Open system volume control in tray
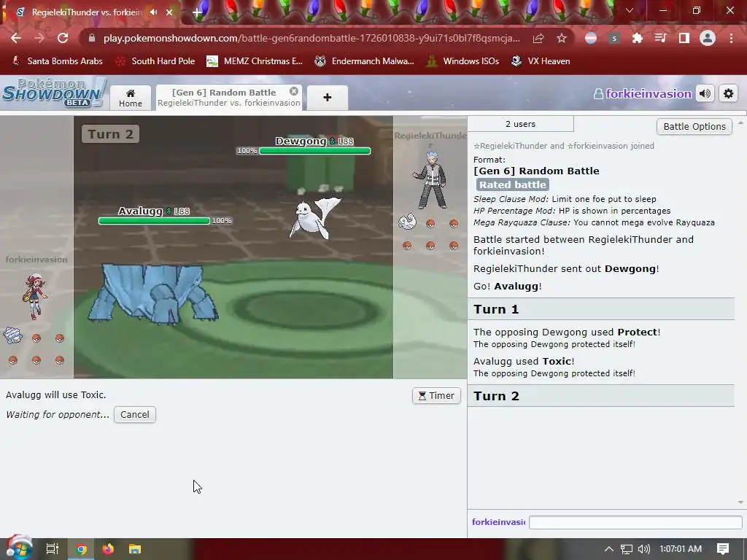The height and width of the screenshot is (560, 747). pyautogui.click(x=643, y=549)
